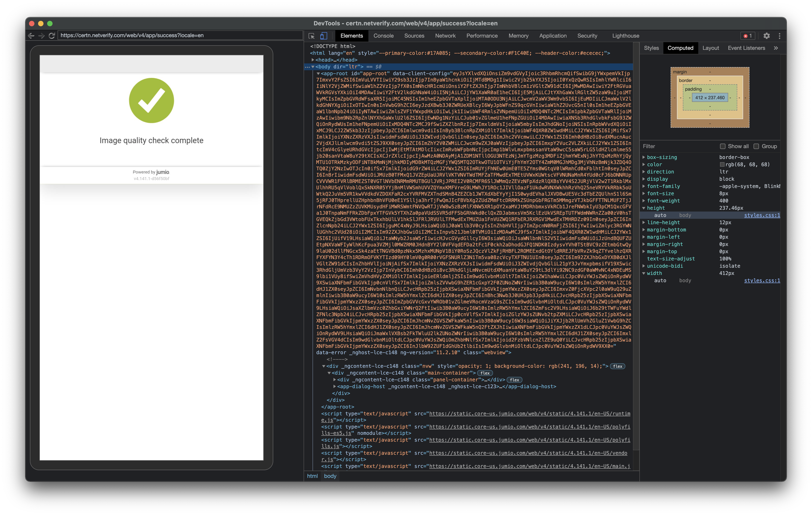Select the body breadcrumb item
Image resolution: width=812 pixels, height=515 pixels.
(330, 476)
